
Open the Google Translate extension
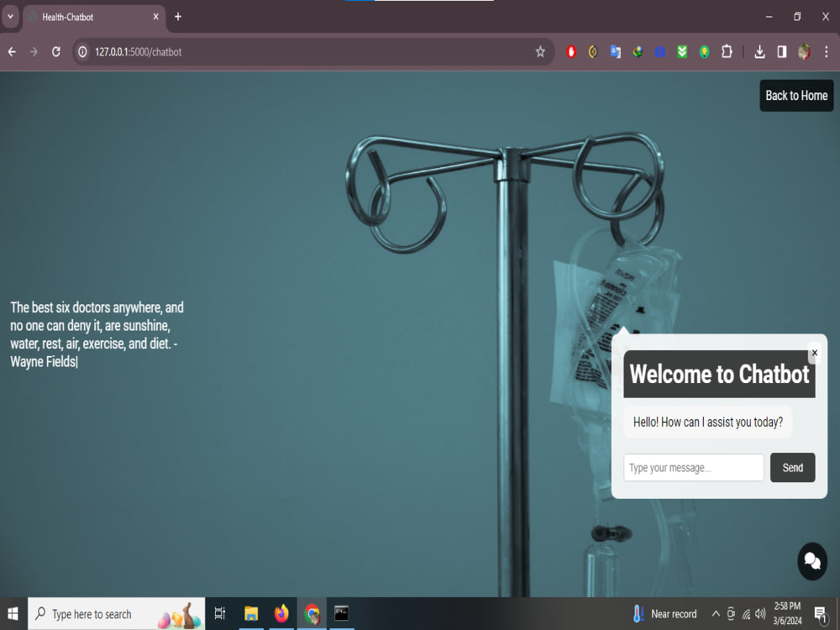coord(615,51)
